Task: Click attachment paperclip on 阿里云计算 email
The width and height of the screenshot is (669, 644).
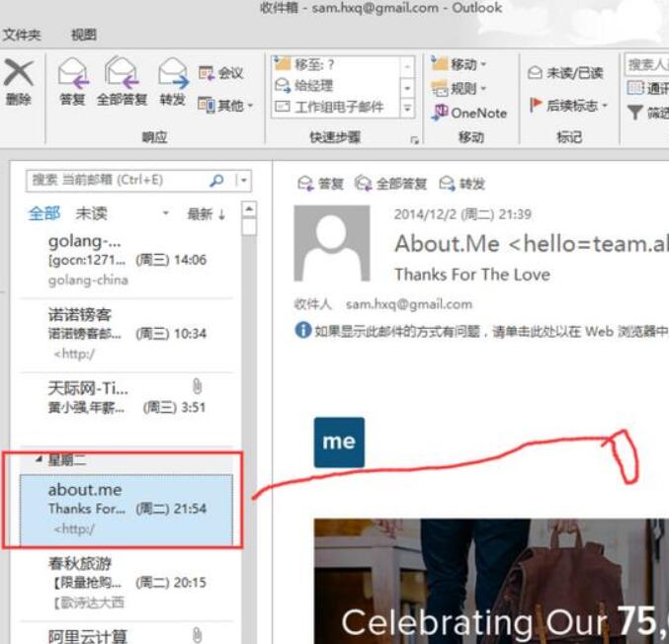Action: click(197, 635)
